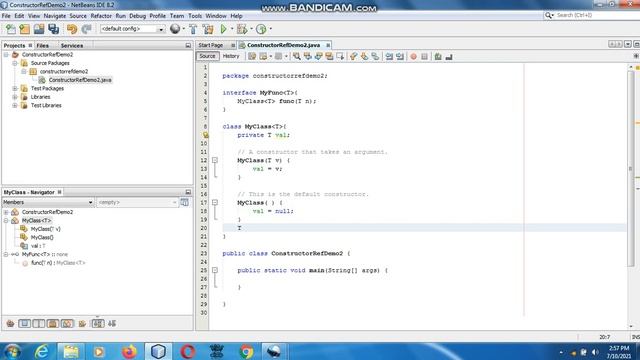Screen dimensions: 640x360
Task: Click the Shift Line Left editor icon
Action: coord(389,57)
